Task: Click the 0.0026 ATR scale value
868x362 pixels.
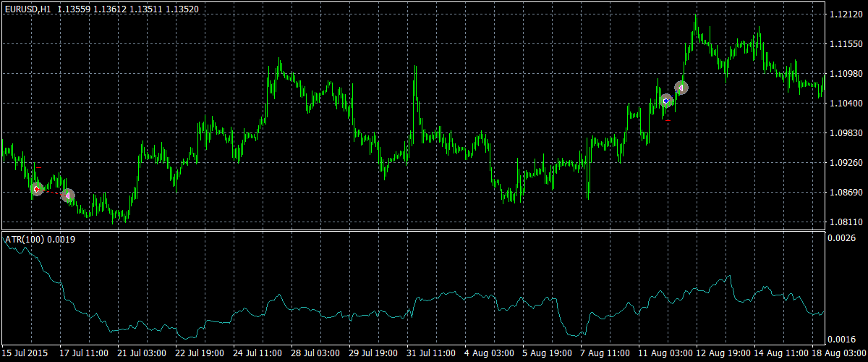Action: (842, 237)
